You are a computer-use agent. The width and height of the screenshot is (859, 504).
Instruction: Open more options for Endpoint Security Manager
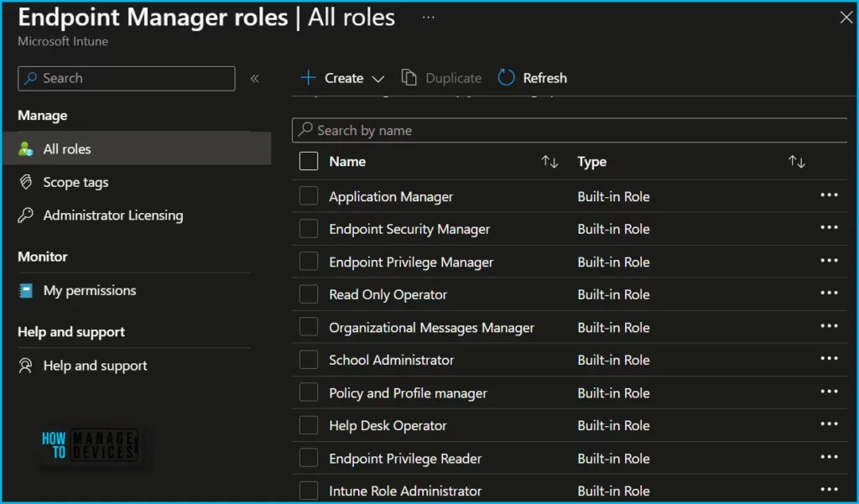pyautogui.click(x=830, y=227)
